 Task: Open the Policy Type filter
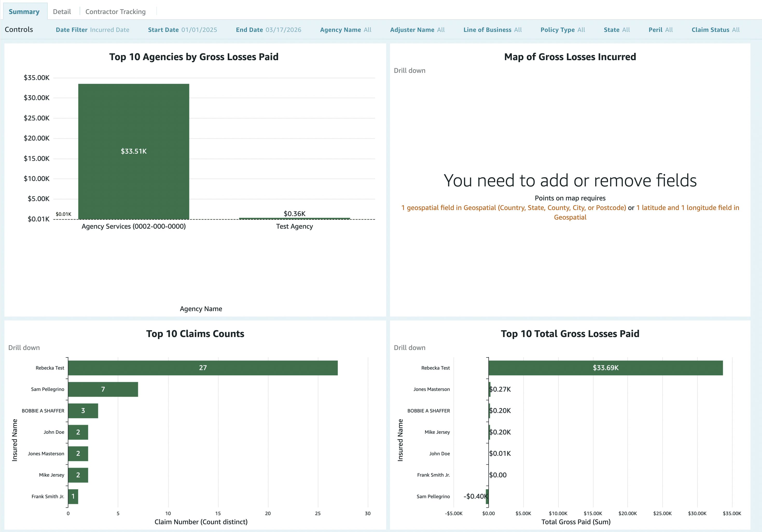click(x=563, y=30)
